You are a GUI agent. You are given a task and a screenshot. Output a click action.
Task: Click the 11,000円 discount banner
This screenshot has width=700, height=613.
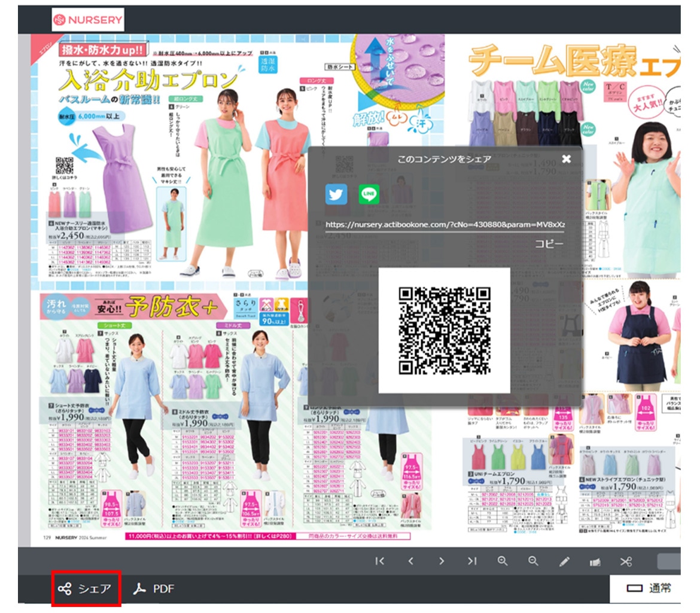click(x=209, y=536)
